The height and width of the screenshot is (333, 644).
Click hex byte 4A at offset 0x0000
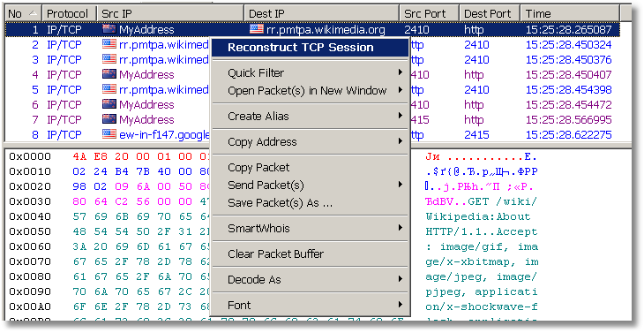pyautogui.click(x=79, y=156)
